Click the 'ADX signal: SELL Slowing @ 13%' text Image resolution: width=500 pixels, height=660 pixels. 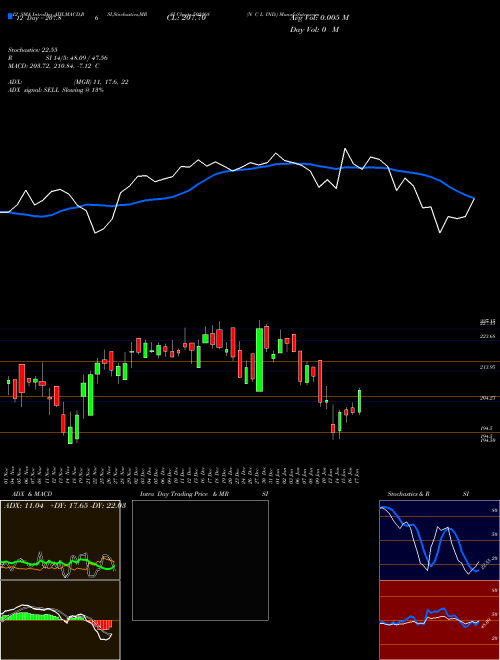(56, 90)
